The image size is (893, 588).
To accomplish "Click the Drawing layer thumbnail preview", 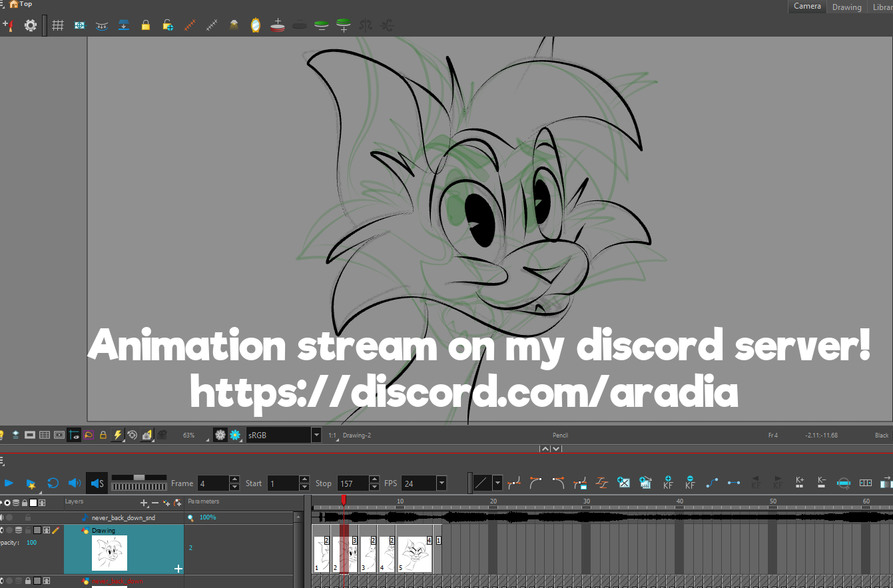I will tap(109, 553).
